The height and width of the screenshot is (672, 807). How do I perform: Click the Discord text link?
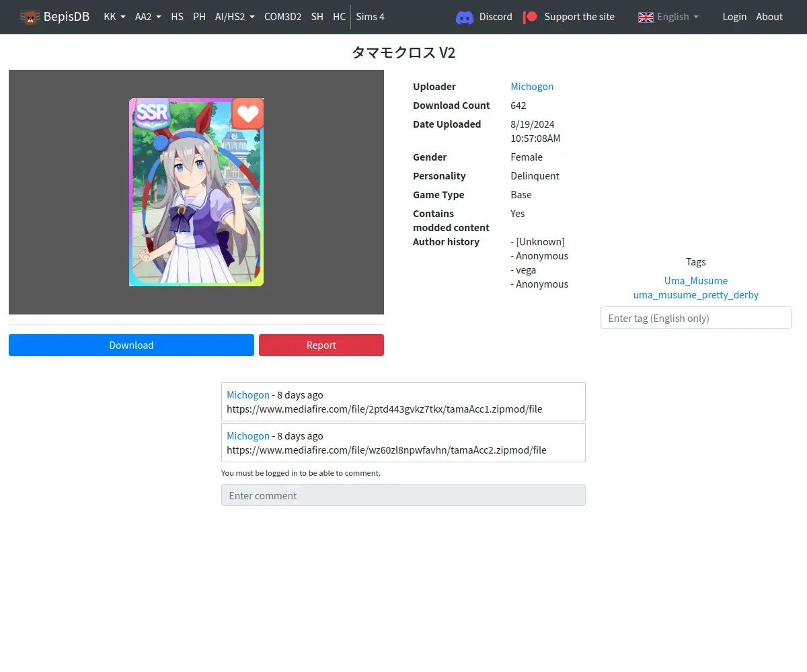click(496, 17)
